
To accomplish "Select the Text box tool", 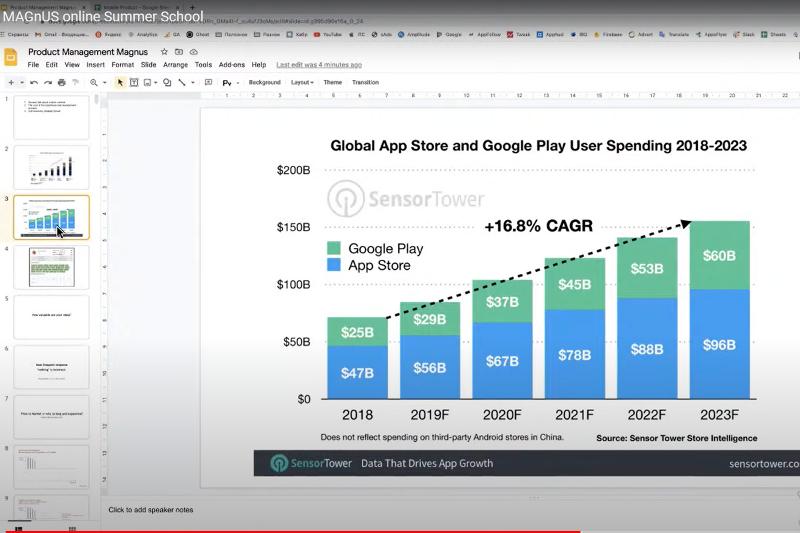I will (x=135, y=82).
